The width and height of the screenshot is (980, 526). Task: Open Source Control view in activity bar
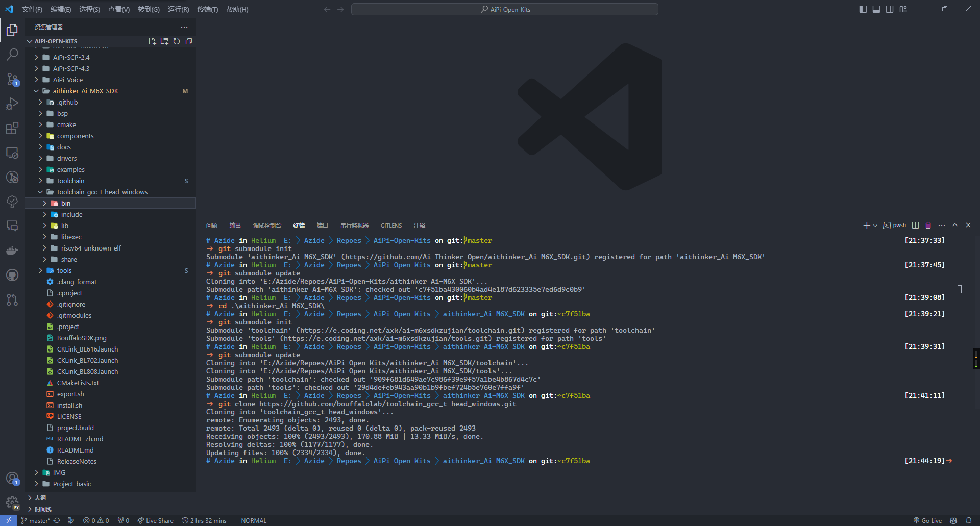[12, 79]
